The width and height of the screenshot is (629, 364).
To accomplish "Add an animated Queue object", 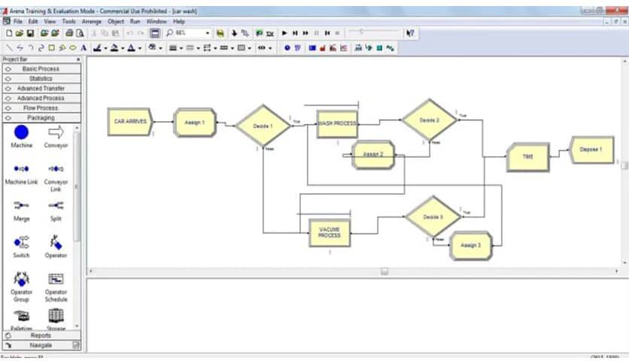I will click(358, 48).
